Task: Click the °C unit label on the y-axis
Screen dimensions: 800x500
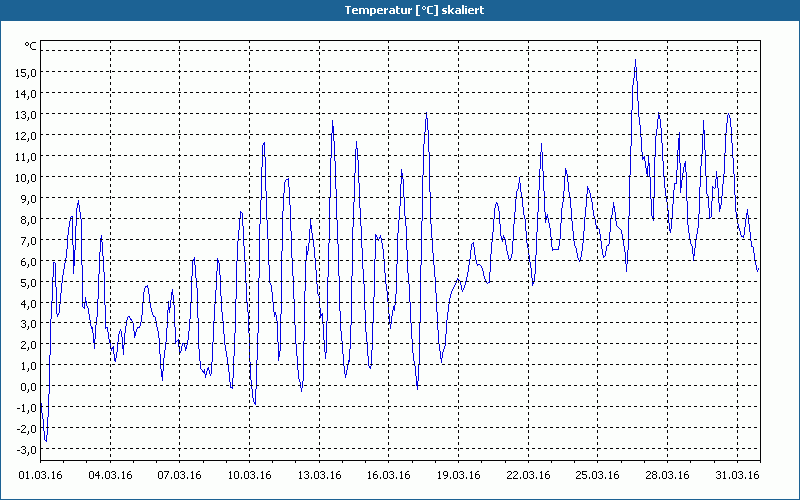Action: pyautogui.click(x=30, y=46)
